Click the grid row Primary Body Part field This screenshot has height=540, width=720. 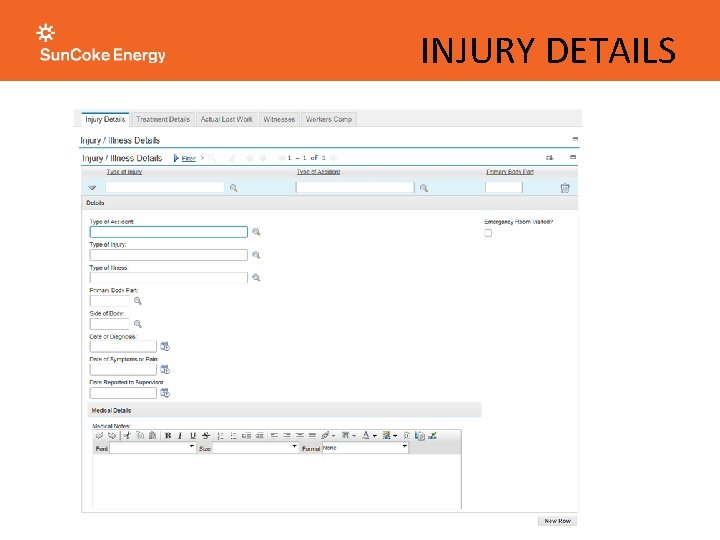pos(504,187)
